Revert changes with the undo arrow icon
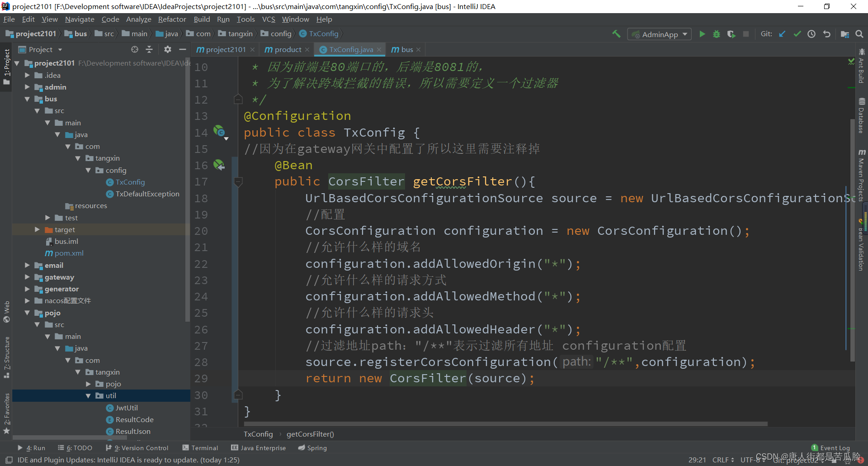Image resolution: width=868 pixels, height=466 pixels. [x=827, y=34]
